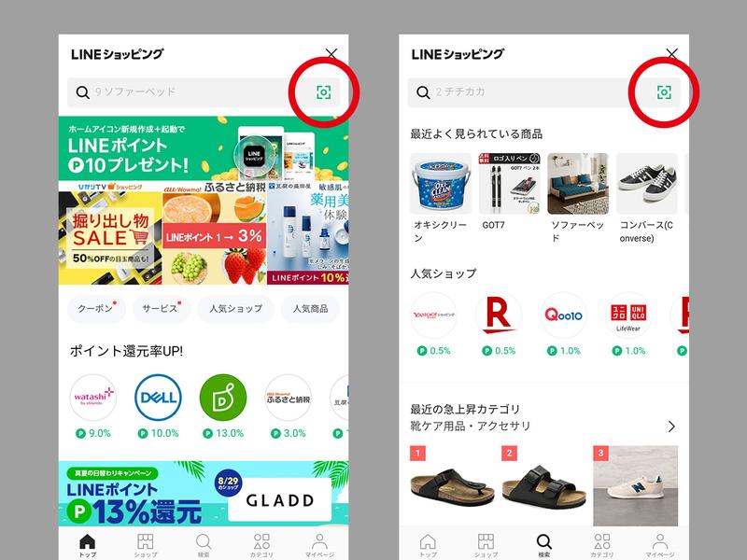Tap the camera scan icon in right search bar
This screenshot has height=560, width=747.
click(664, 91)
